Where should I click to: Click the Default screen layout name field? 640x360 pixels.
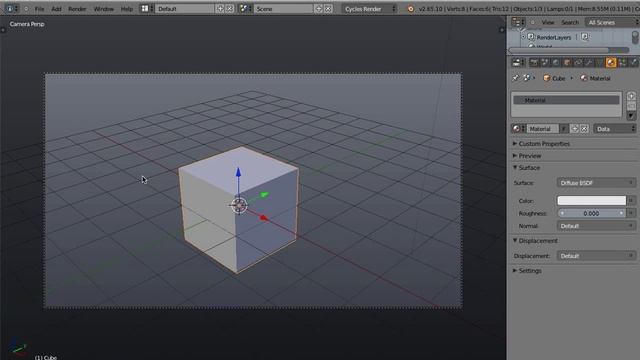pos(185,9)
